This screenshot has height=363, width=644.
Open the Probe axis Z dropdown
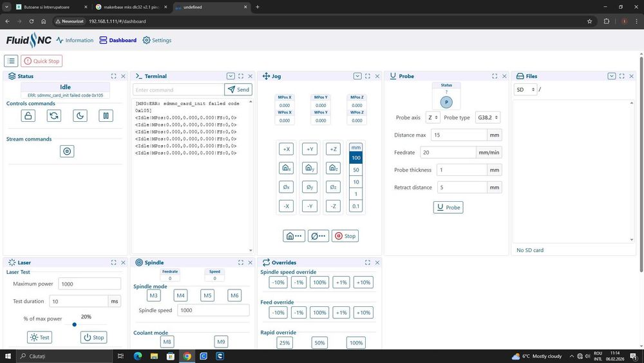(x=433, y=117)
